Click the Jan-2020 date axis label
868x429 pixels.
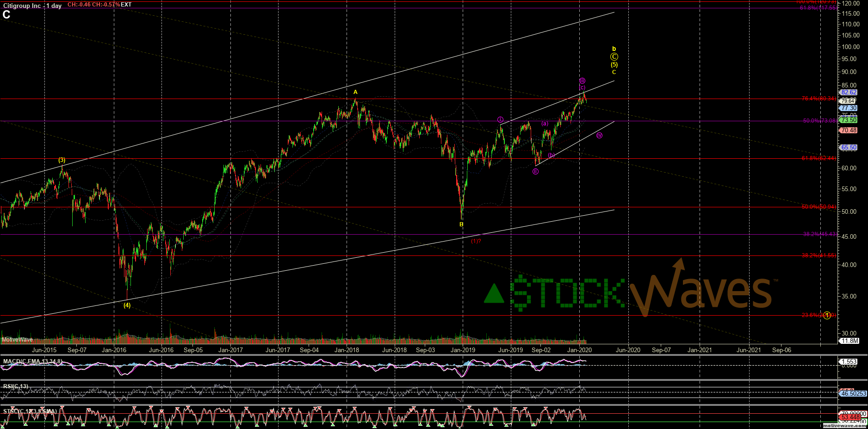click(x=580, y=350)
